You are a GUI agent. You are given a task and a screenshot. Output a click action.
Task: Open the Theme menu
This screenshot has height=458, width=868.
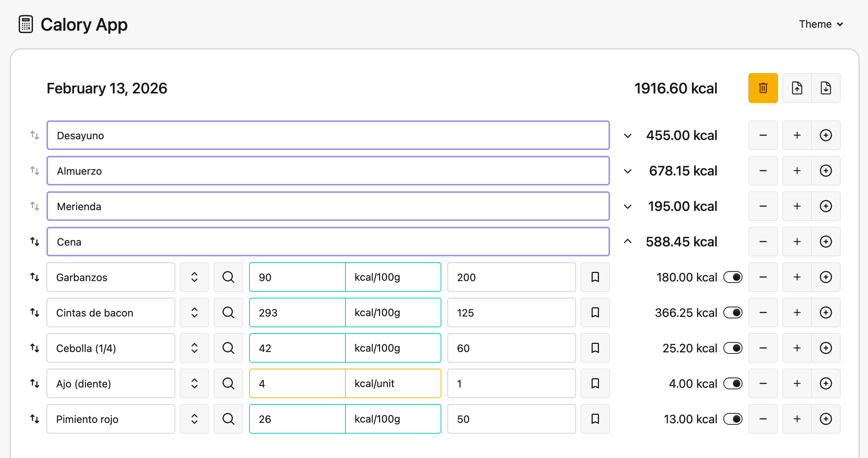[x=821, y=24]
